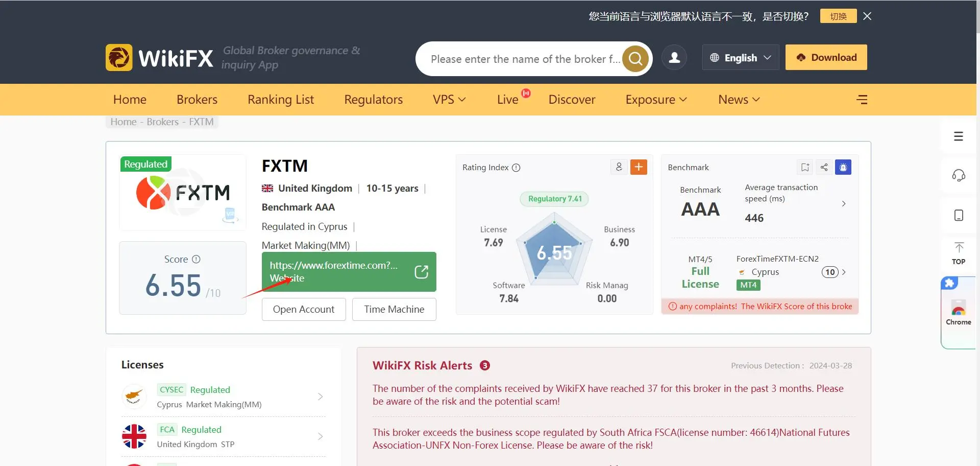This screenshot has height=466, width=980.
Task: Expand the ForexTimeFXTM-ECN2 server arrow
Action: 844,272
